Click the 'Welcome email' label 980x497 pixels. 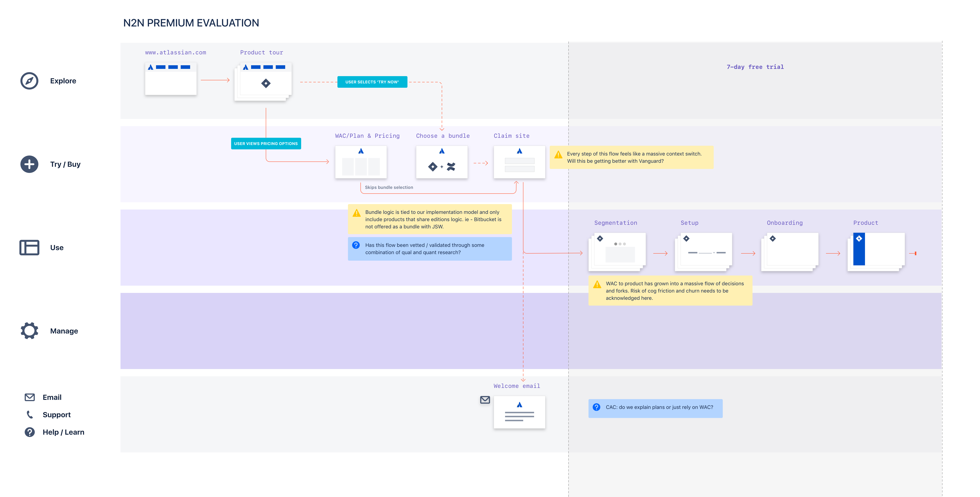(x=517, y=386)
